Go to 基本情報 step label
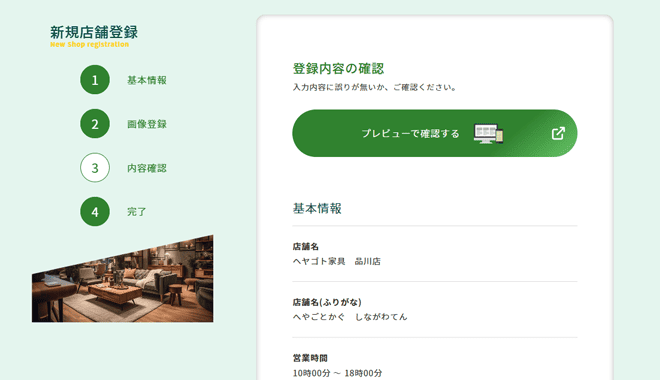 [x=147, y=80]
